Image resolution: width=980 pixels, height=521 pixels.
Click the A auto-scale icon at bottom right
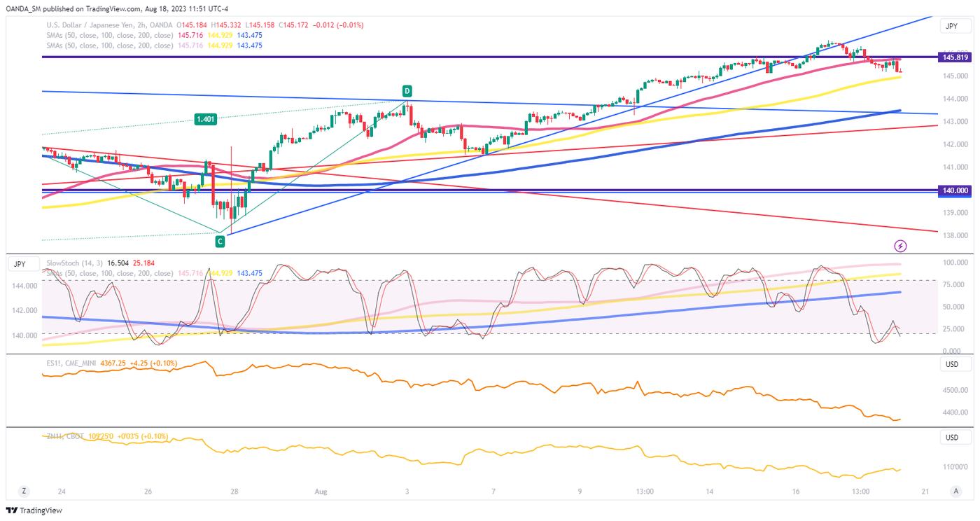click(x=955, y=492)
